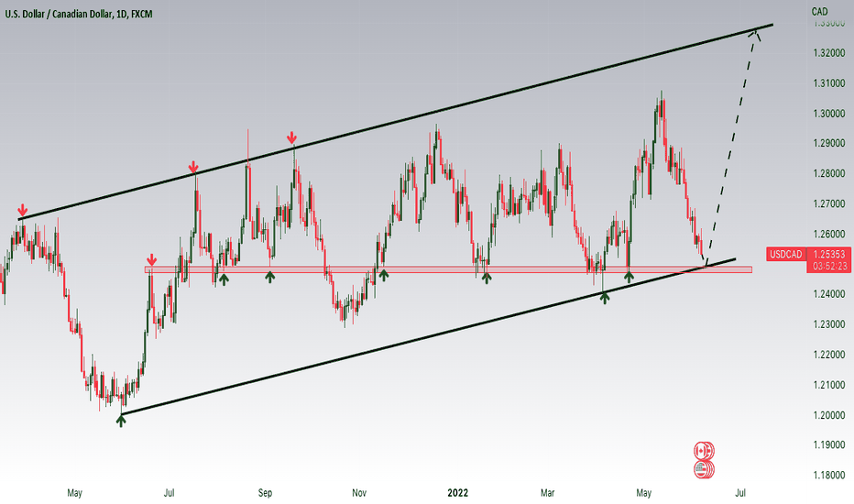Click the 1.27000 price axis label
Viewport: 854px width, 504px height.
pyautogui.click(x=829, y=203)
